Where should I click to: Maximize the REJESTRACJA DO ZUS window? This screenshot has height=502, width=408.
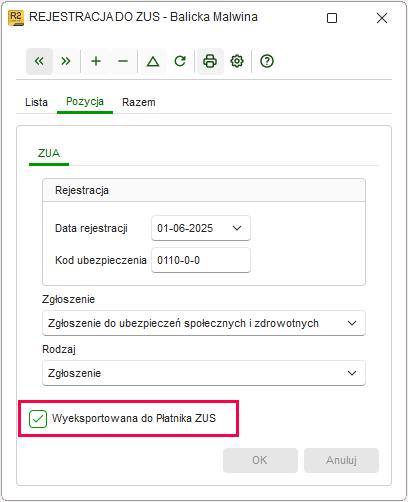tap(332, 18)
